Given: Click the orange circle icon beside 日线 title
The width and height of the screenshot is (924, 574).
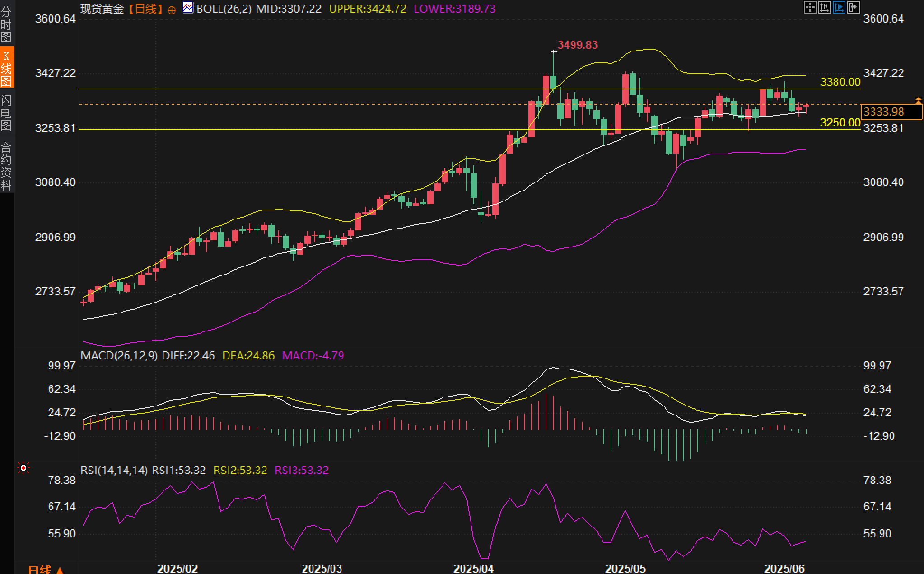Looking at the screenshot, I should 172,10.
